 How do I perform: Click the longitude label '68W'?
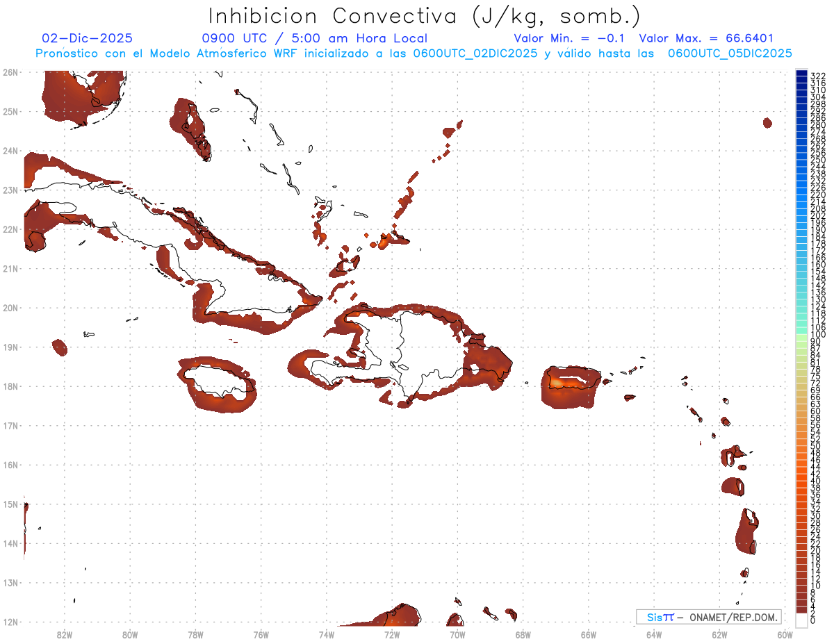tap(523, 634)
